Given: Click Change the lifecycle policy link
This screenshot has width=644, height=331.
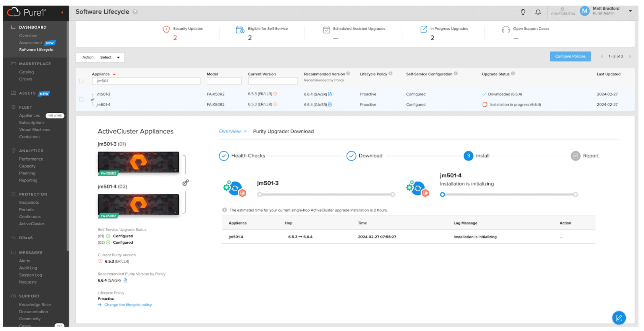Looking at the screenshot, I should pyautogui.click(x=128, y=305).
